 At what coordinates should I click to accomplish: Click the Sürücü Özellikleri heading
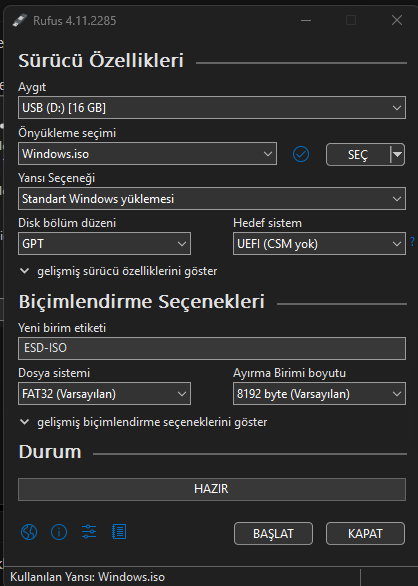click(x=101, y=61)
